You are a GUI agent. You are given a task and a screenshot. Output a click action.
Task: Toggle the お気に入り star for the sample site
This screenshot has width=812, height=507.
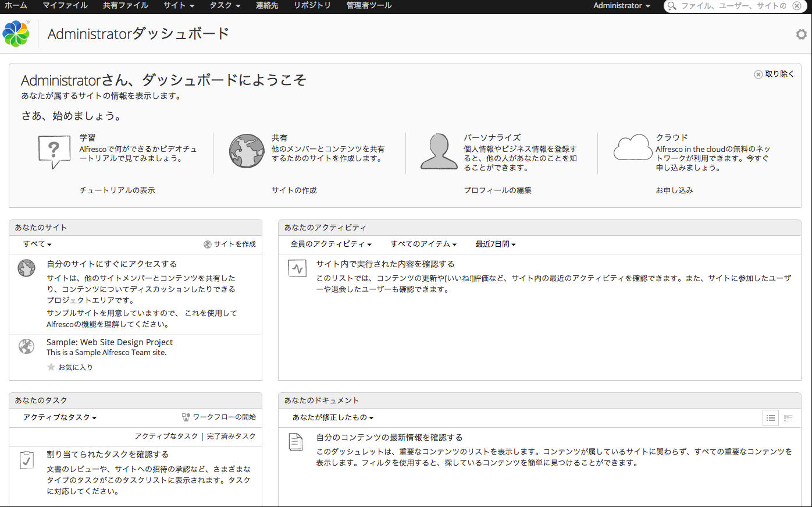(x=51, y=367)
